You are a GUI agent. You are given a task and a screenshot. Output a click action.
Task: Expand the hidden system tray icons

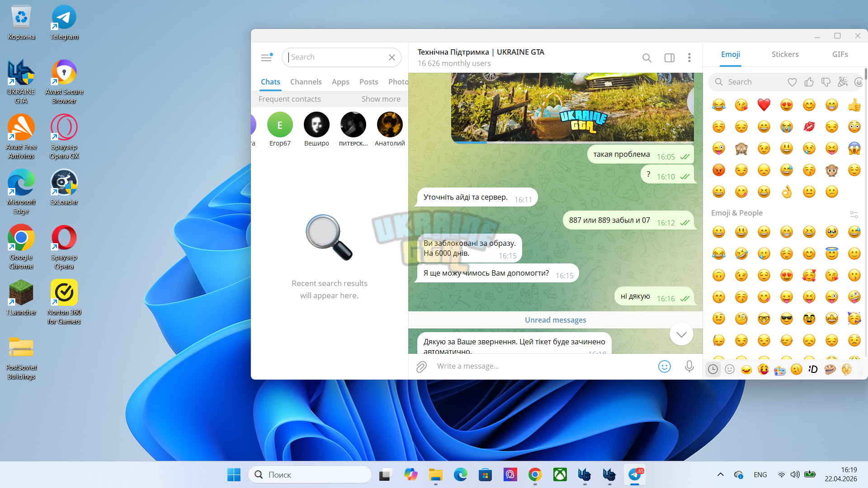click(721, 474)
